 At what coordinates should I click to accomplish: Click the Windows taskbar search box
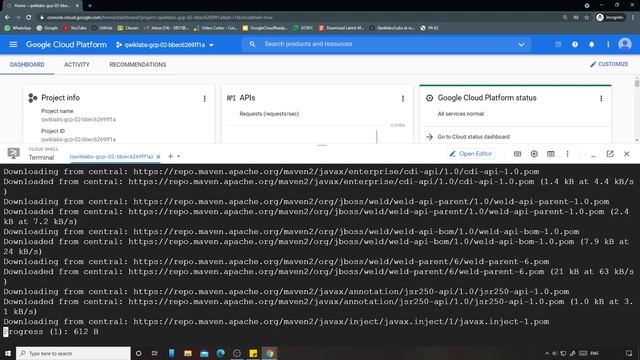tap(73, 353)
